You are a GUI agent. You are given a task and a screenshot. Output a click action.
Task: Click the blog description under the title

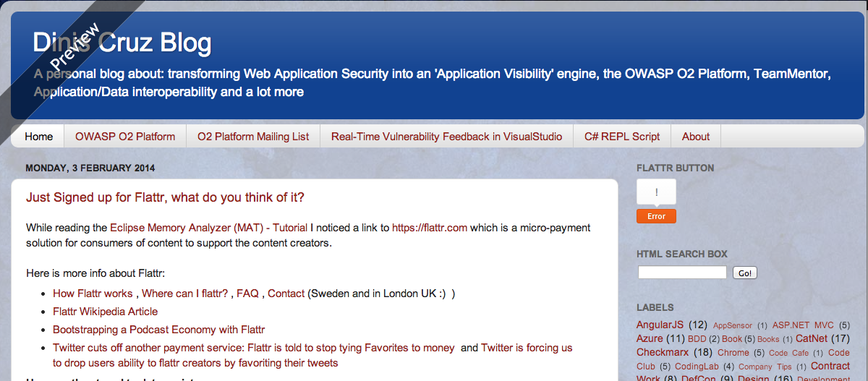coord(433,83)
